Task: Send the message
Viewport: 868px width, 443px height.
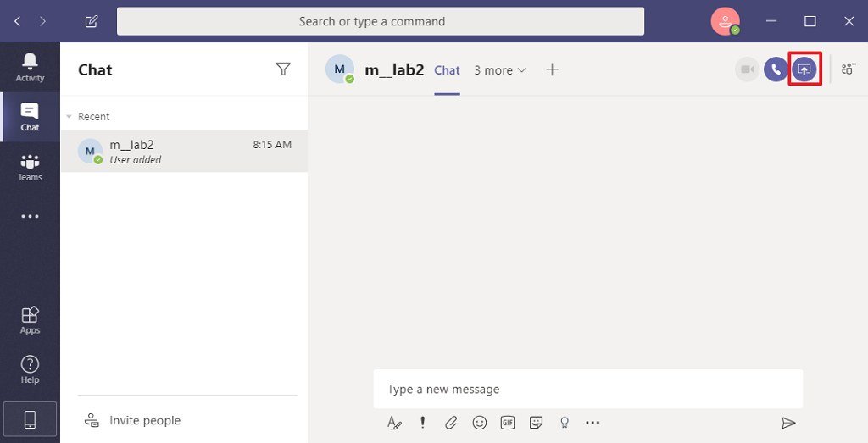Action: click(788, 423)
